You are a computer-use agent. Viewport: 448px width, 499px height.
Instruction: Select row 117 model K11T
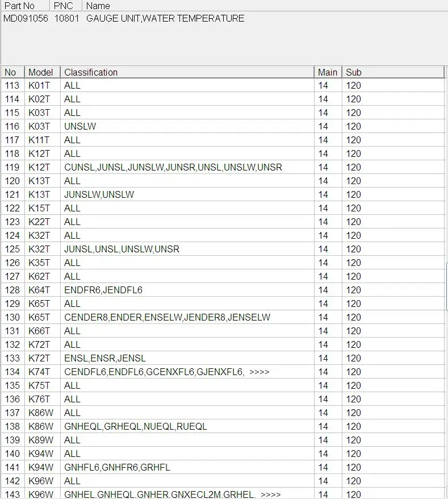click(39, 140)
